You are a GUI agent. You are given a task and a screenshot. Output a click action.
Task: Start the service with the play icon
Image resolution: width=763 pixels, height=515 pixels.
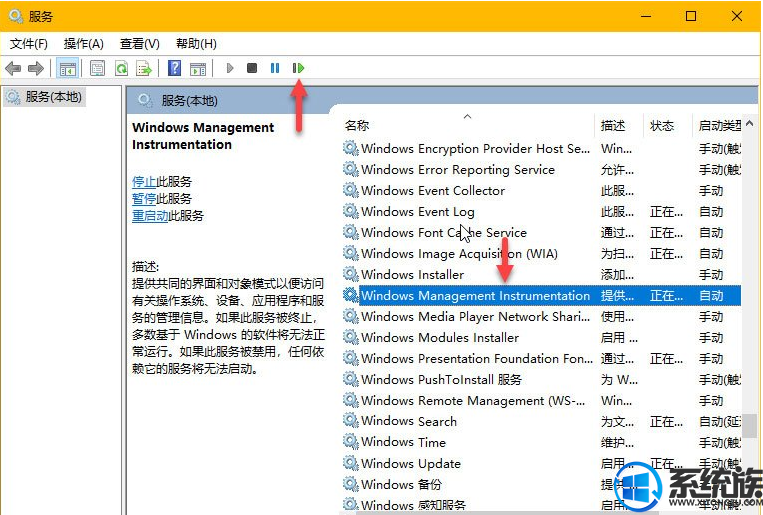pyautogui.click(x=230, y=68)
